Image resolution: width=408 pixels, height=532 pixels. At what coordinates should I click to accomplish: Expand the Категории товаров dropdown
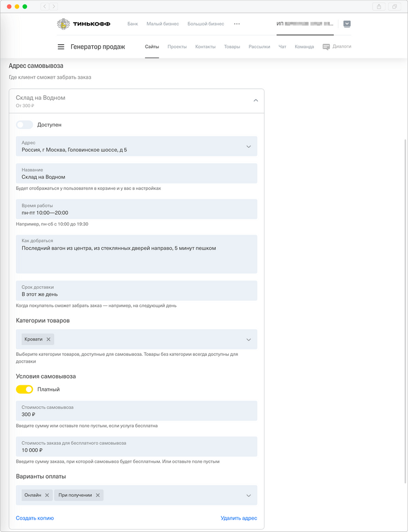(248, 340)
